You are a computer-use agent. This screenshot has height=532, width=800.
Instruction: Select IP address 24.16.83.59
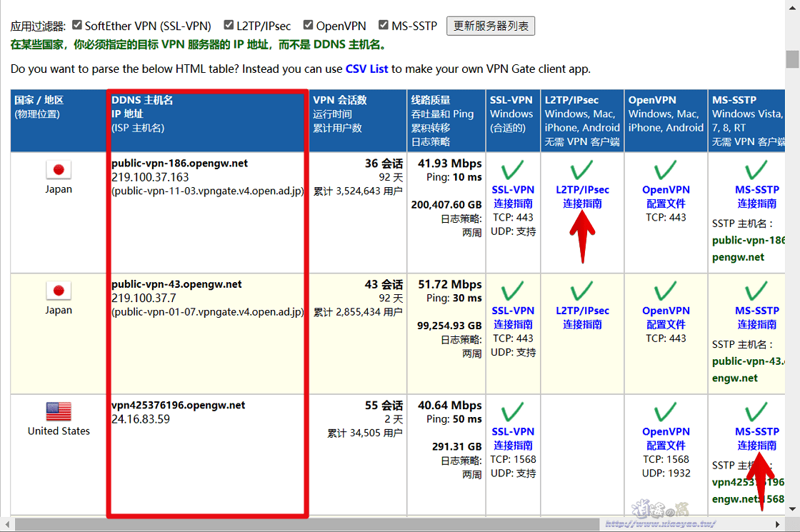pyautogui.click(x=141, y=418)
